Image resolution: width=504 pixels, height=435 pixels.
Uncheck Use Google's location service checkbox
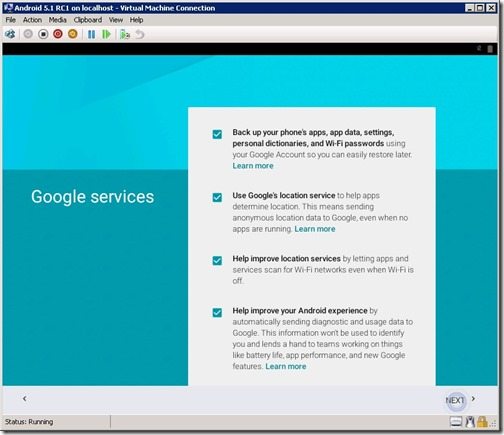[217, 197]
